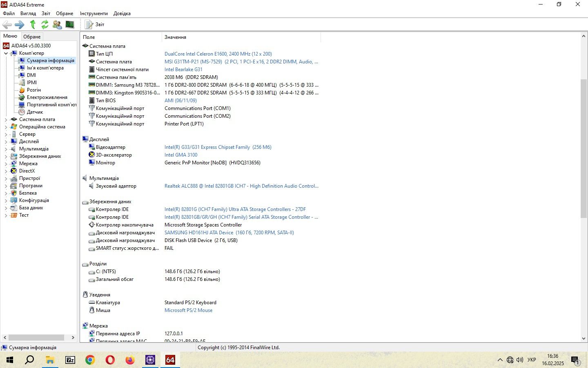
Task: Collapse the Комп'ютер tree node
Action: pos(6,53)
